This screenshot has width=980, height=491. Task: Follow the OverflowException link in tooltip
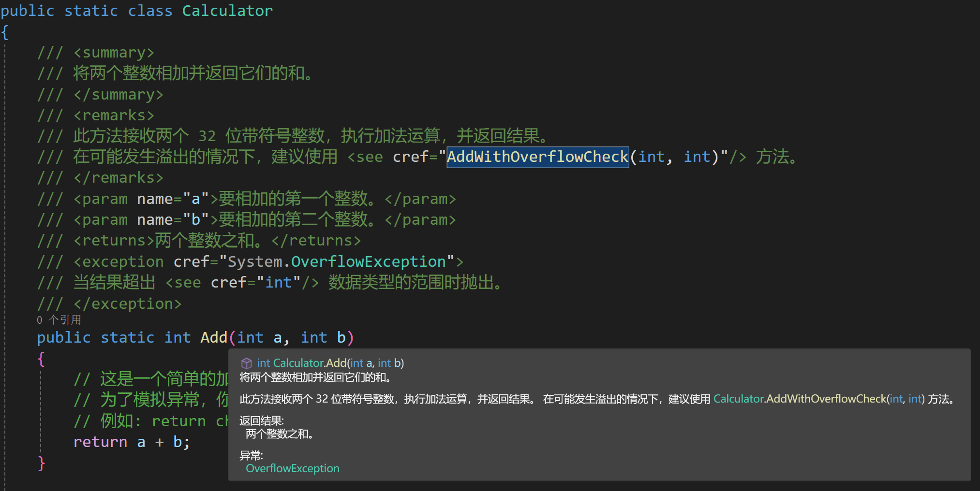click(x=292, y=468)
